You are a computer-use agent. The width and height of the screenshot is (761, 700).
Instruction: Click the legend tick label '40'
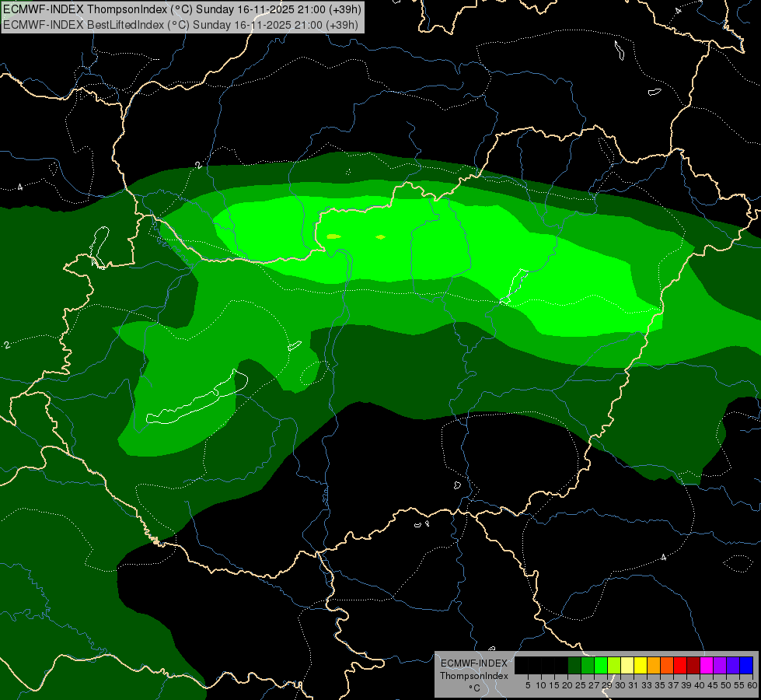coord(700,685)
